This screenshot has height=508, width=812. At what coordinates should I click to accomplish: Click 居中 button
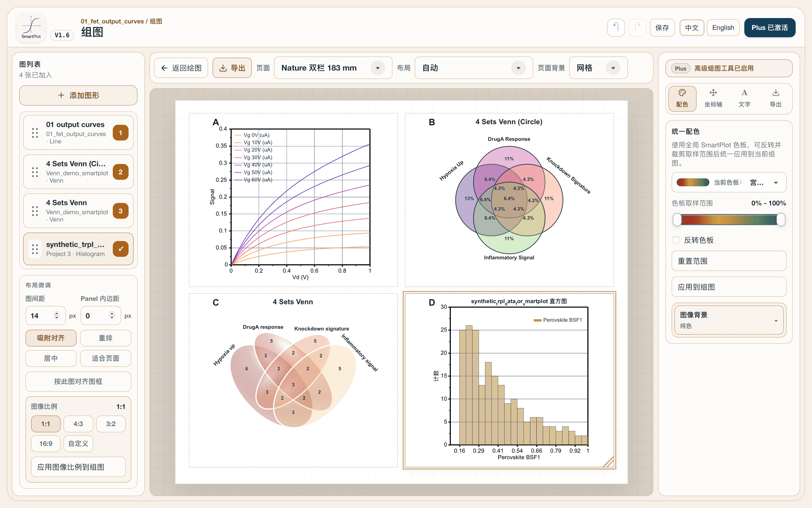[51, 358]
